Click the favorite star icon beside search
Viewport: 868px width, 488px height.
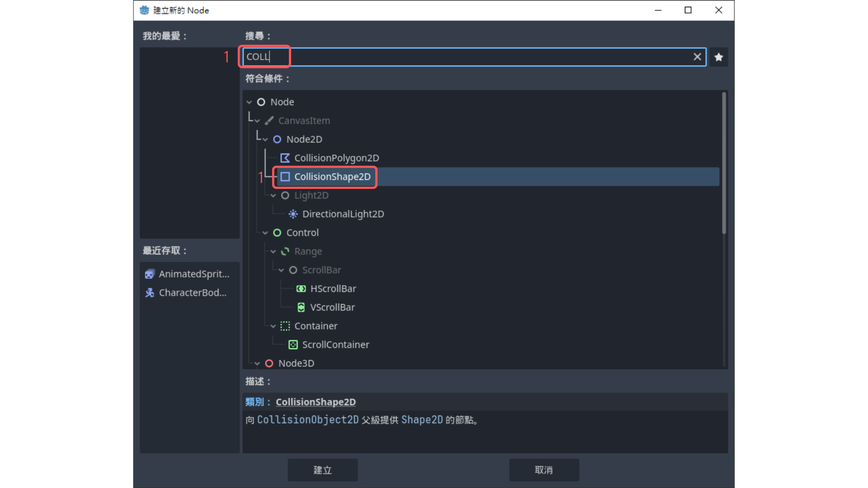[718, 57]
